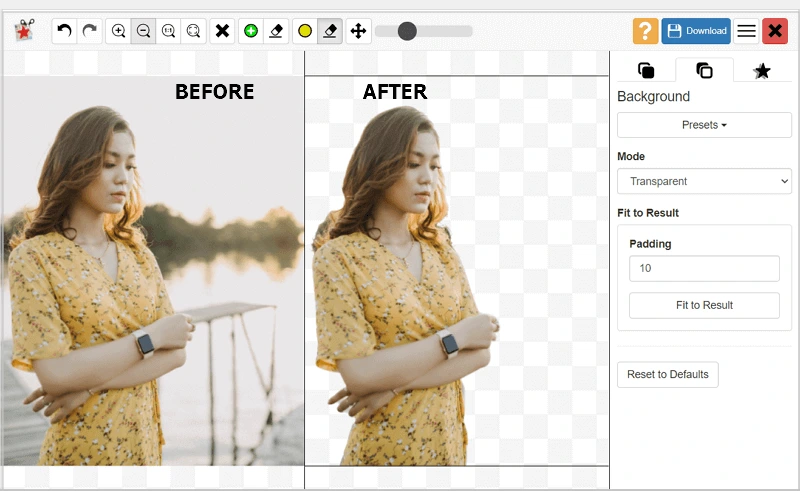This screenshot has height=491, width=800.
Task: Select the eraser tool beside green marker
Action: 276,31
